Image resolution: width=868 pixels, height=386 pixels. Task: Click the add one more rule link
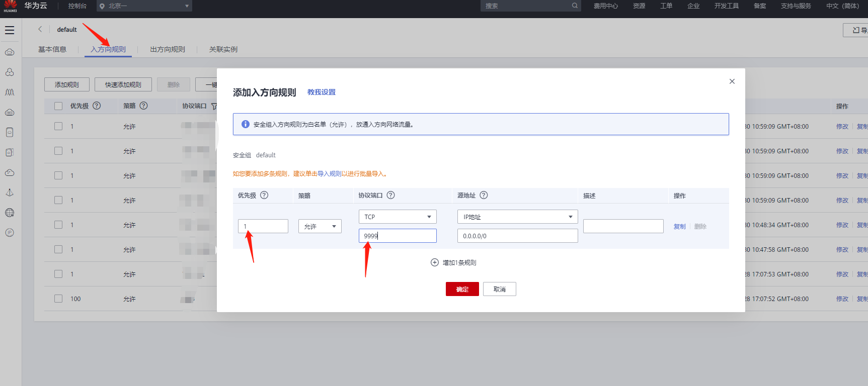coord(459,262)
